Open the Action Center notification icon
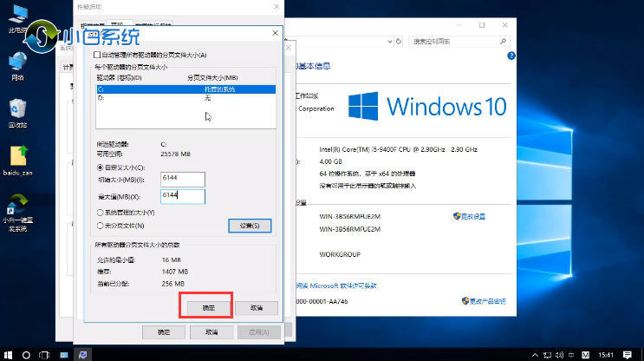Viewport: 644px width, 361px height. click(628, 355)
